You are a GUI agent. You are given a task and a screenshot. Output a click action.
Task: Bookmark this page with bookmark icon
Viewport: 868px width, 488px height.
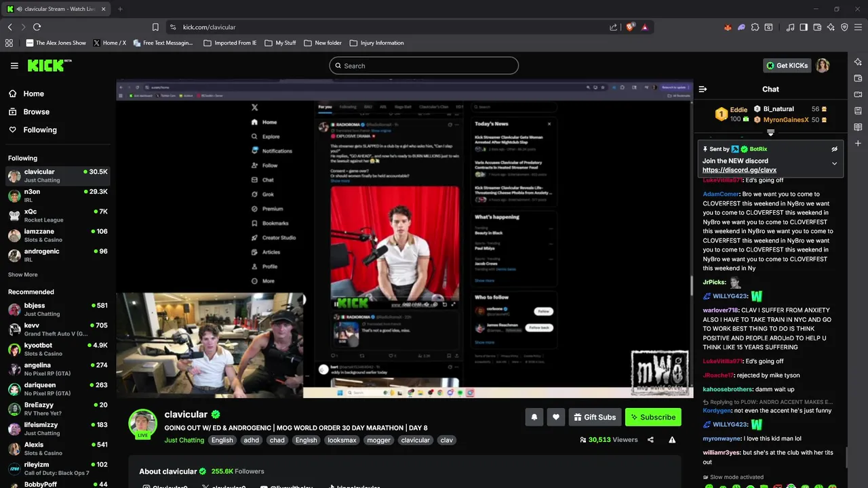click(x=155, y=27)
